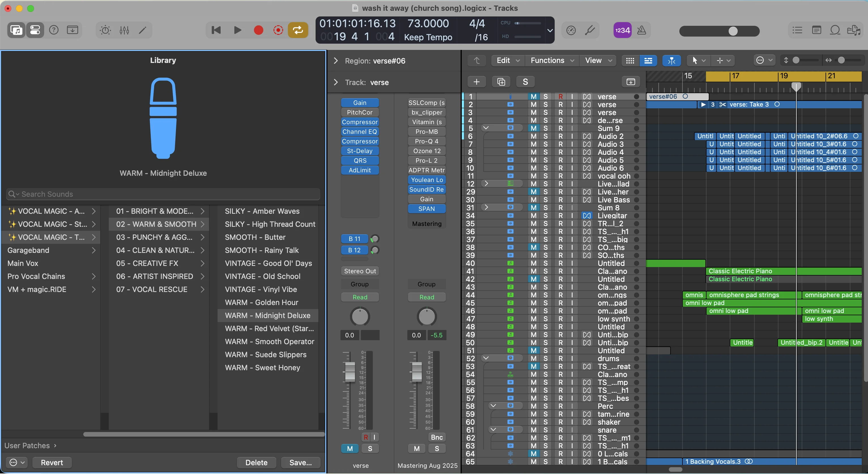Disable the 1234 count-in icon
868x474 pixels.
point(622,30)
